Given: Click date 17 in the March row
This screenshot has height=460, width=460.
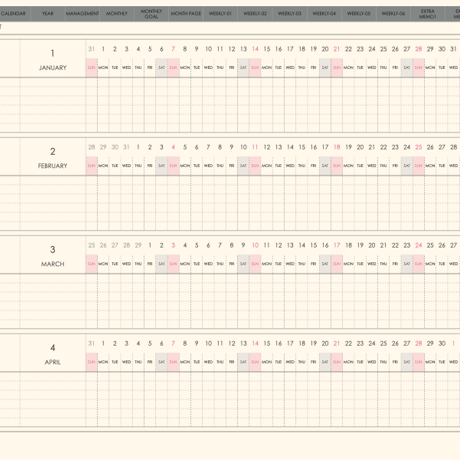Looking at the screenshot, I should click(x=337, y=245).
